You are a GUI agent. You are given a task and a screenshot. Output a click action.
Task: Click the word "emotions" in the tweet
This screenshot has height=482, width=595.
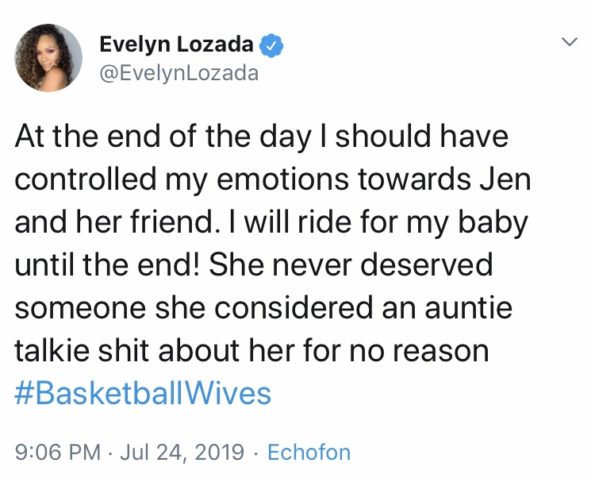[282, 180]
